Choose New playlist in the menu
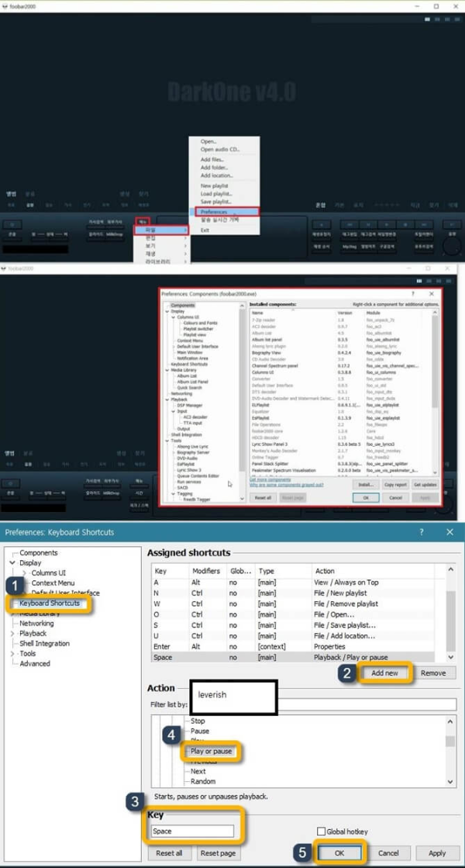 pos(214,186)
